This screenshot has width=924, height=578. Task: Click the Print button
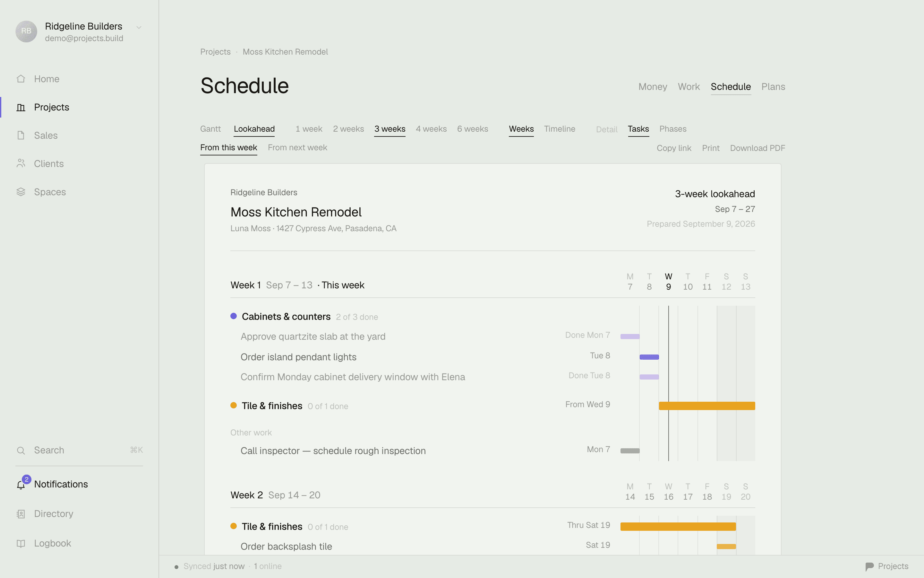tap(711, 148)
